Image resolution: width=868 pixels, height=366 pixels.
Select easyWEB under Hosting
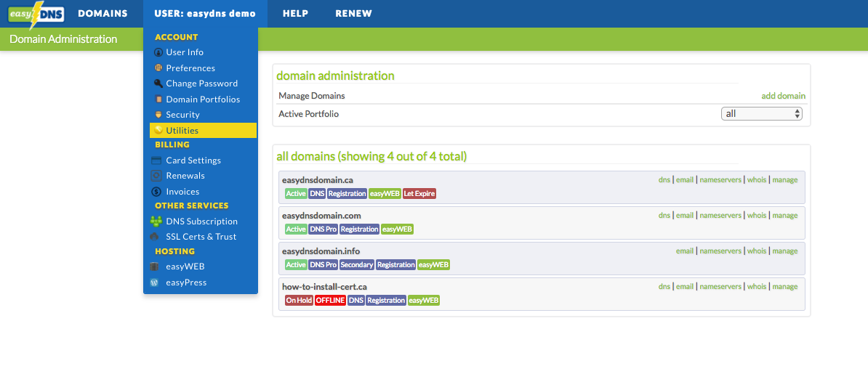pos(185,267)
